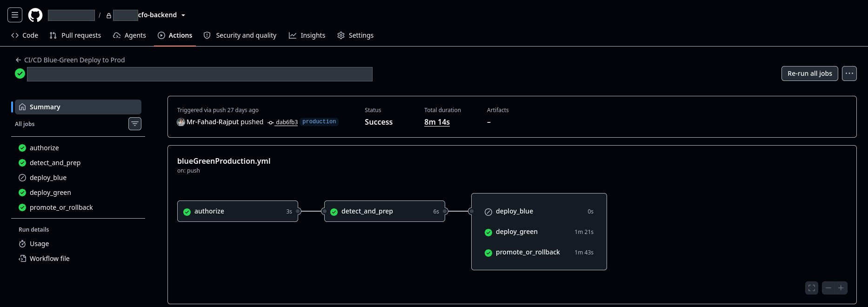
Task: Click the Usage stopwatch icon
Action: click(22, 244)
